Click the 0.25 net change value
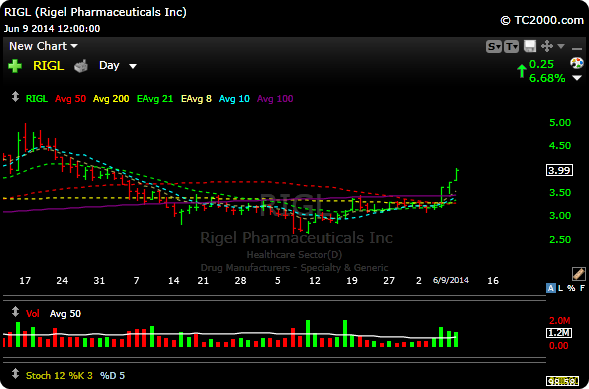The image size is (589, 389). point(541,64)
